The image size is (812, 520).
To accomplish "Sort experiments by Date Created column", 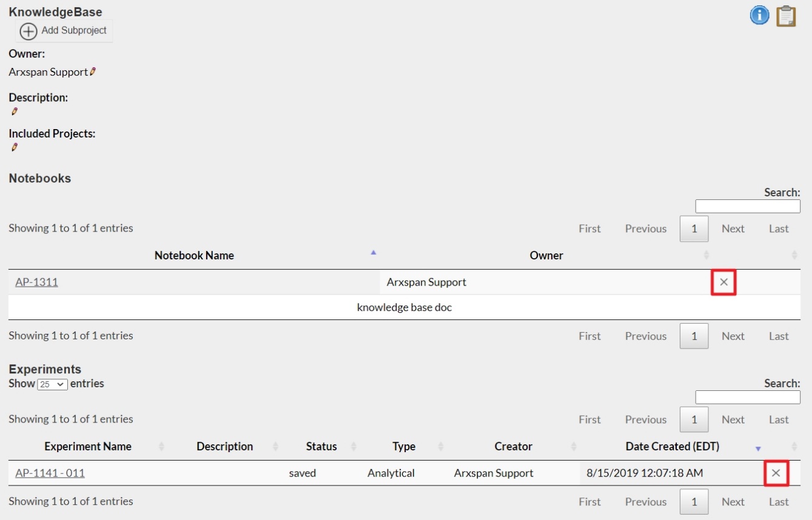I will click(x=672, y=447).
